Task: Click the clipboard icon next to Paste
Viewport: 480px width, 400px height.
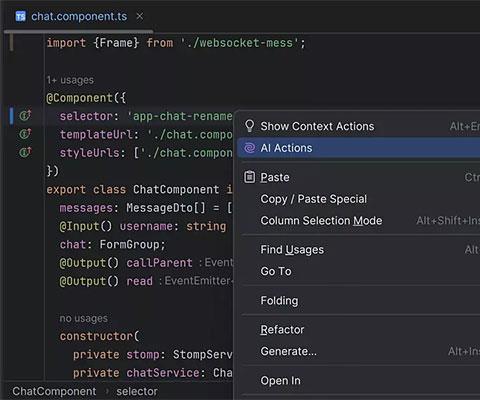Action: coord(249,177)
